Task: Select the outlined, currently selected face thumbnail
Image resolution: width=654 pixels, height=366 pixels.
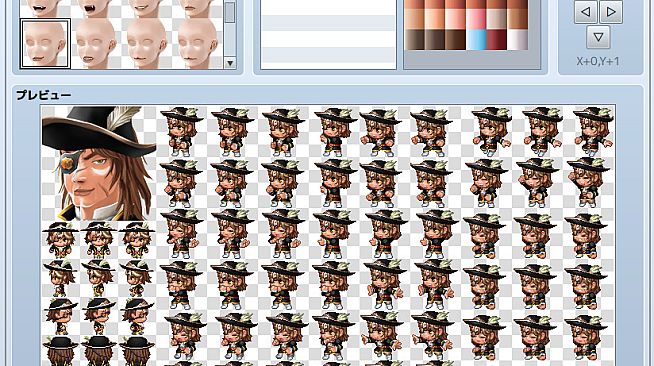Action: [x=45, y=43]
